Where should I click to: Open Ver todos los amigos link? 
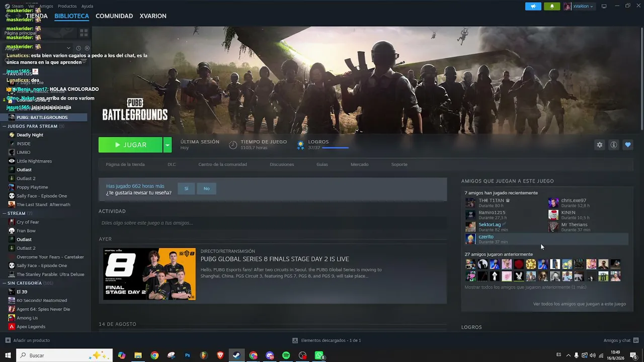pyautogui.click(x=580, y=304)
